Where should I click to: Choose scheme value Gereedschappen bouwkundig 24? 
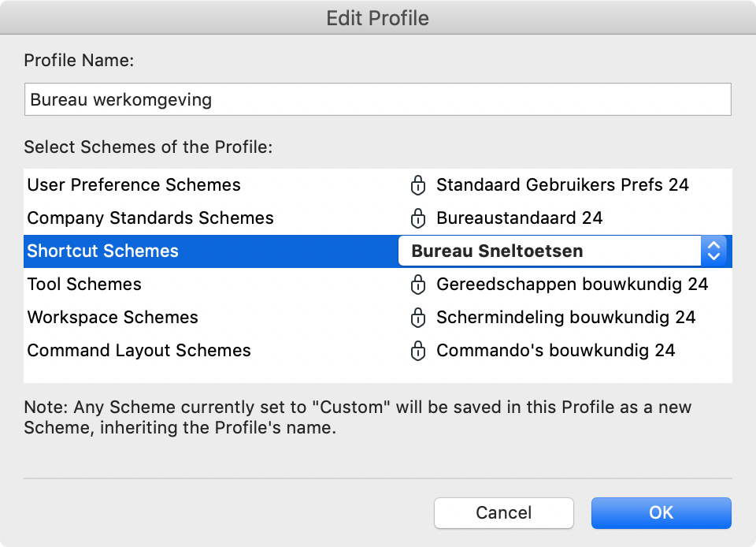tap(573, 285)
